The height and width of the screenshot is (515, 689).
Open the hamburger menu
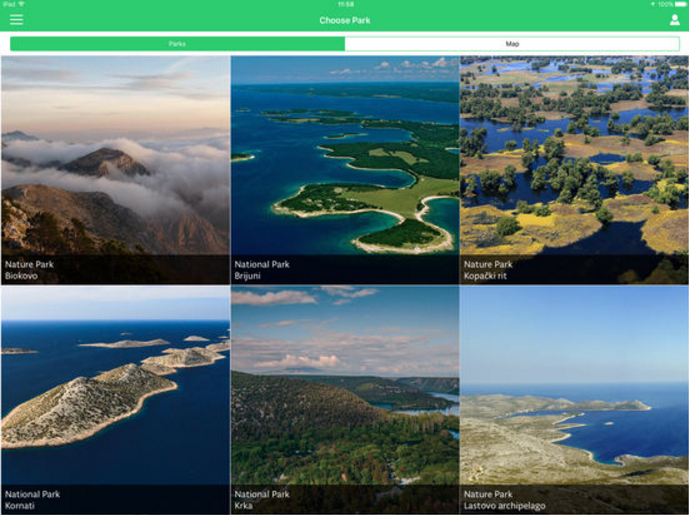point(16,20)
